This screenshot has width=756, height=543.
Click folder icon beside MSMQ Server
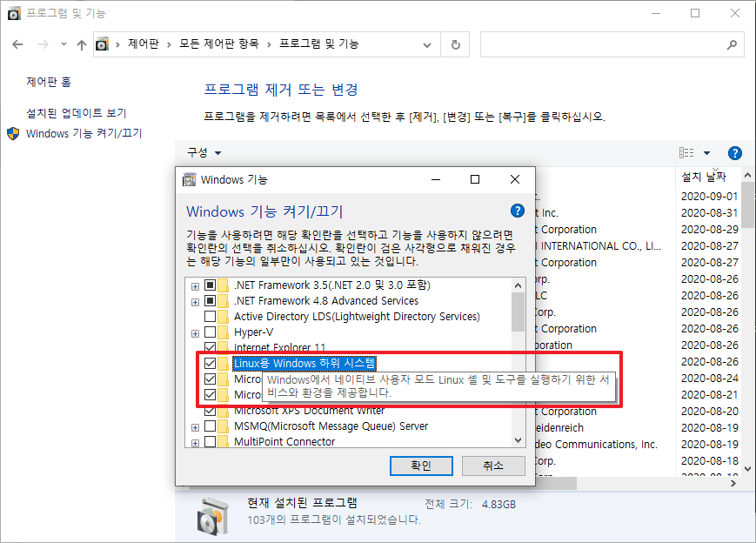[x=224, y=426]
